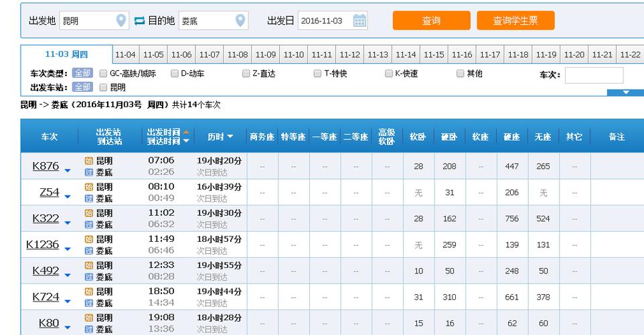Click the orange 查询 search button
This screenshot has width=644, height=335.
431,21
